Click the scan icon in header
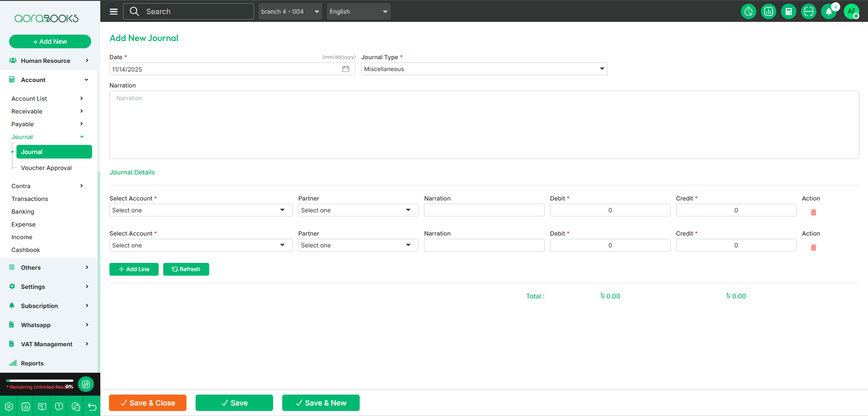Viewport: 868px width, 416px height. [808, 11]
